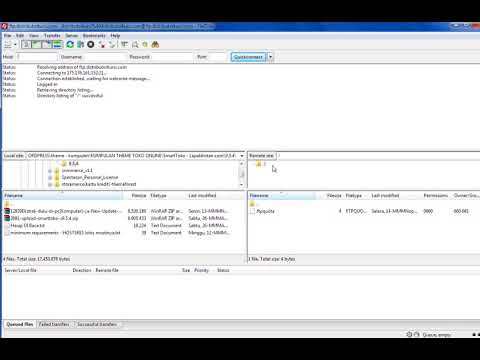Open the Bookmarks menu
The image size is (480, 360).
pyautogui.click(x=94, y=36)
